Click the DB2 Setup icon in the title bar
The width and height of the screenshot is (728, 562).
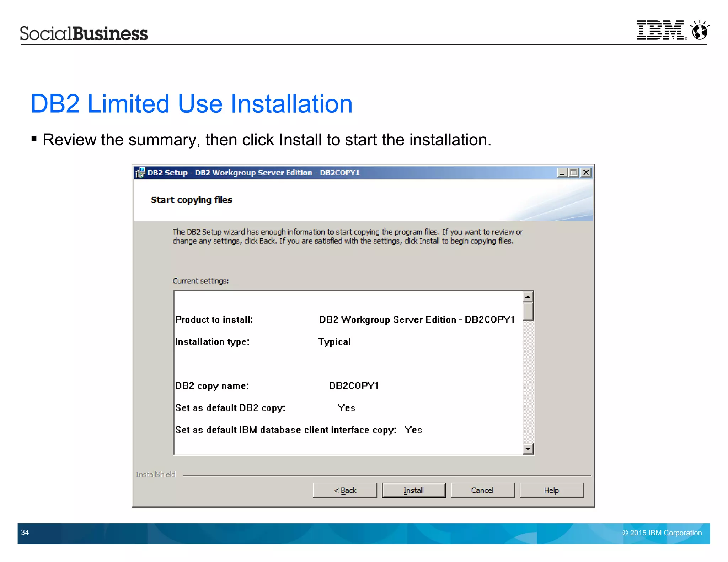click(x=140, y=173)
